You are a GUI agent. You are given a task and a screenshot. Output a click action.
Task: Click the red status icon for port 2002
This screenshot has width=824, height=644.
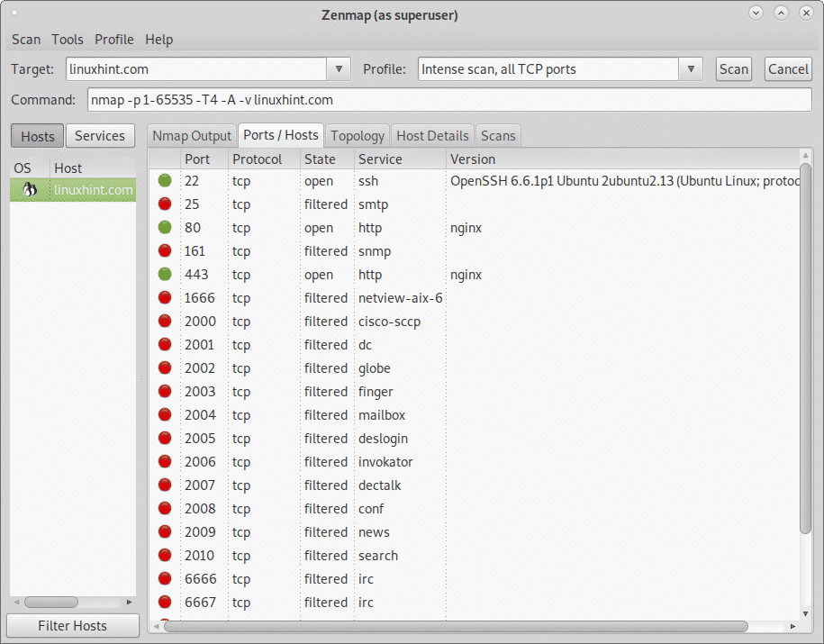(165, 368)
